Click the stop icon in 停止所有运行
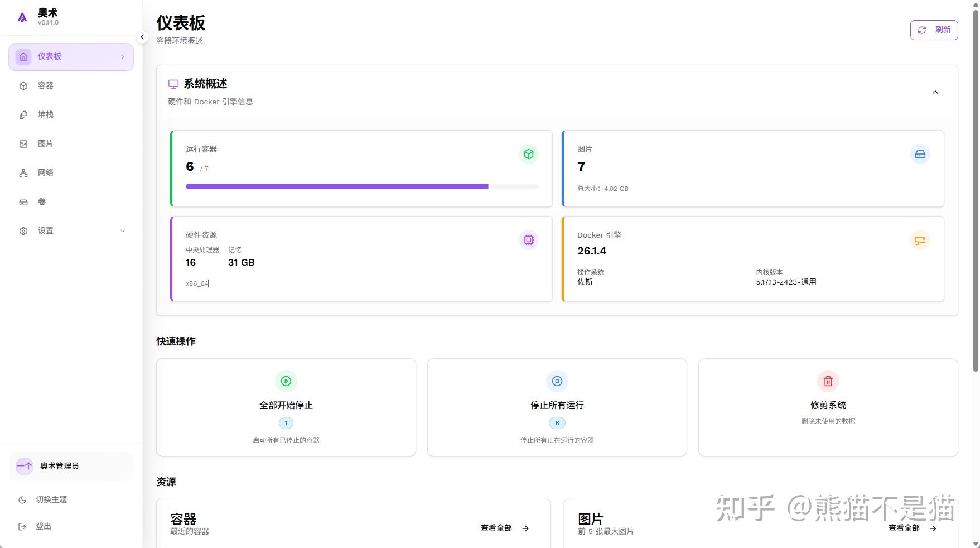 556,381
